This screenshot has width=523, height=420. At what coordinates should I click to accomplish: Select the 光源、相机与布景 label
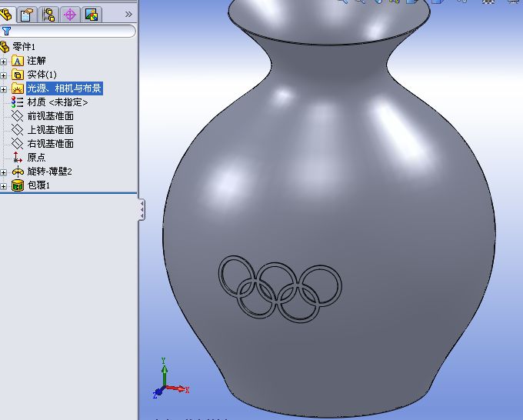pyautogui.click(x=65, y=88)
